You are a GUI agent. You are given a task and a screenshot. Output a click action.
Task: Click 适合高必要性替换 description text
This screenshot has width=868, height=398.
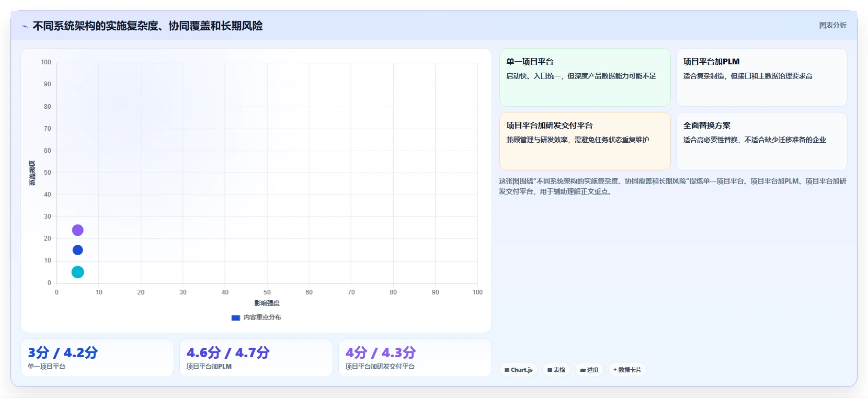point(755,140)
